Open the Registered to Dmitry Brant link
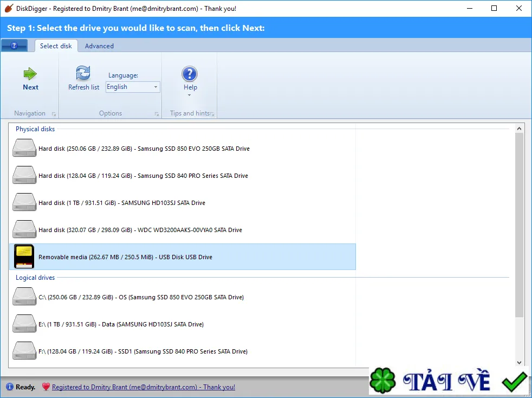This screenshot has width=532, height=398. tap(143, 387)
